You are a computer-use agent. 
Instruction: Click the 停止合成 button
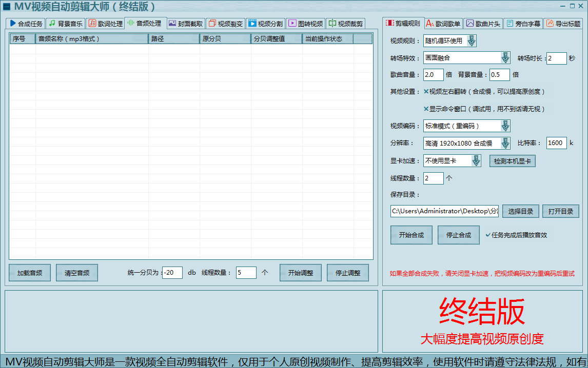(x=459, y=235)
